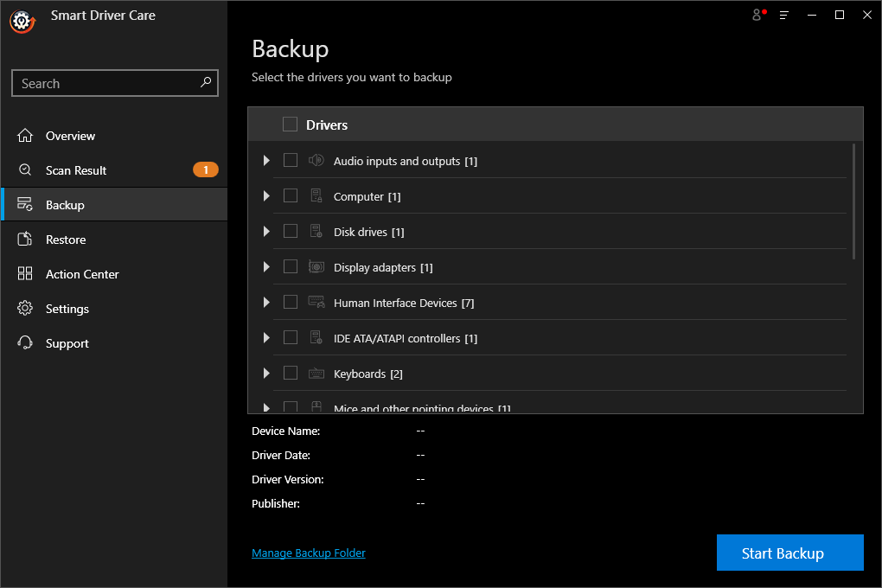Open Scan Result from the sidebar

(x=74, y=169)
